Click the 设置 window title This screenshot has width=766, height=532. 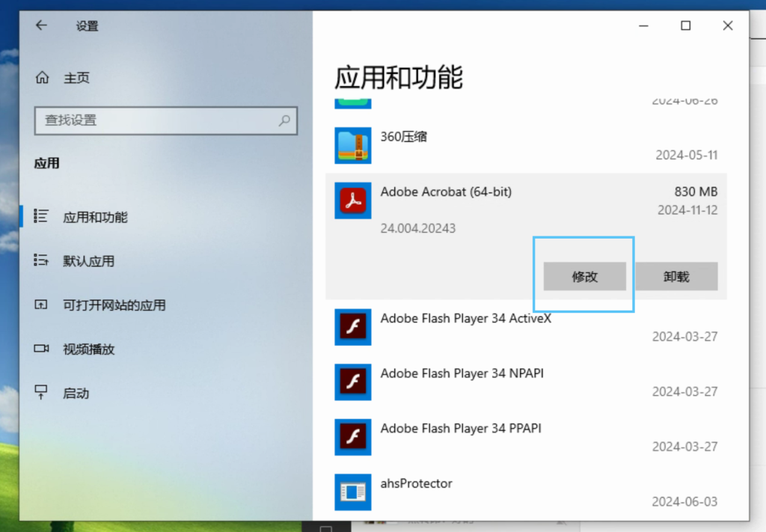tap(88, 26)
